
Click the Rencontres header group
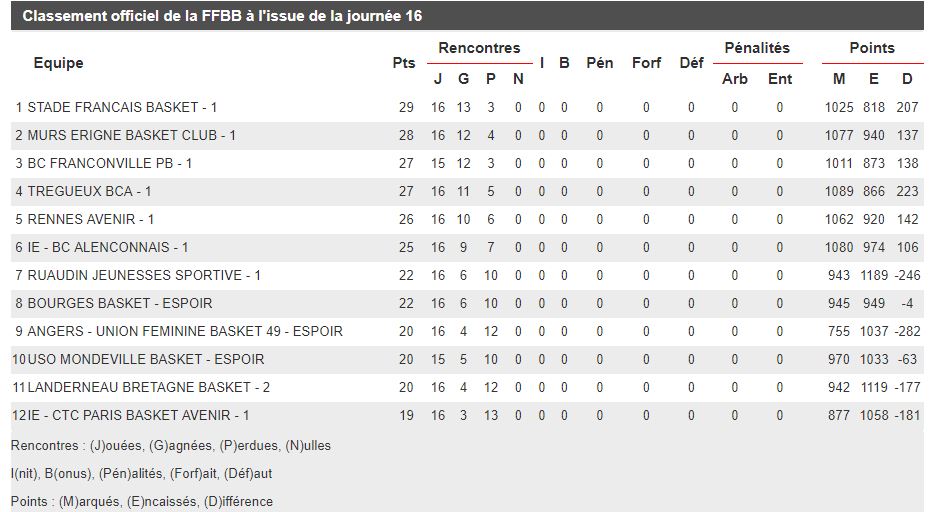[x=479, y=48]
